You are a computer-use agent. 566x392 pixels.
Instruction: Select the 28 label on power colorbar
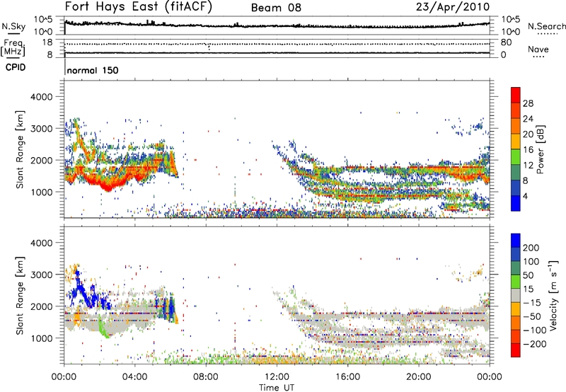pyautogui.click(x=528, y=103)
